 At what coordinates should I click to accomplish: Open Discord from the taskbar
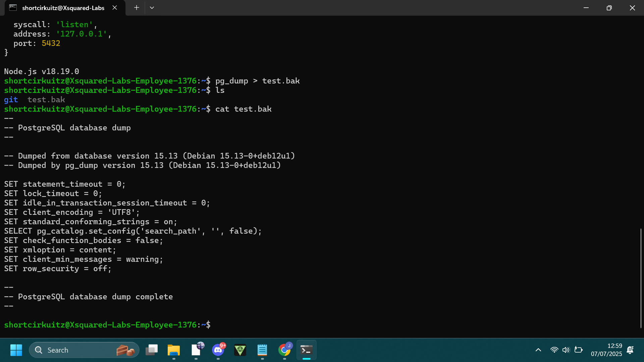[x=218, y=350]
